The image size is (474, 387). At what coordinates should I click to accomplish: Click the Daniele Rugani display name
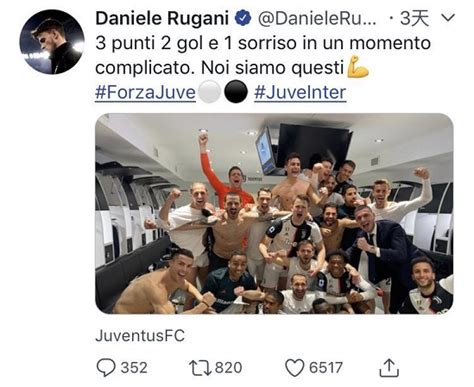click(x=162, y=18)
